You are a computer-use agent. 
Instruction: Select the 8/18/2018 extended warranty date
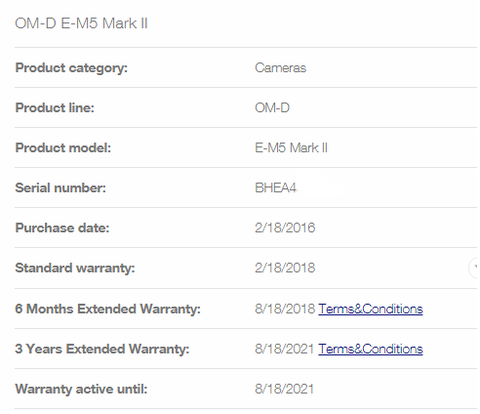click(x=285, y=309)
